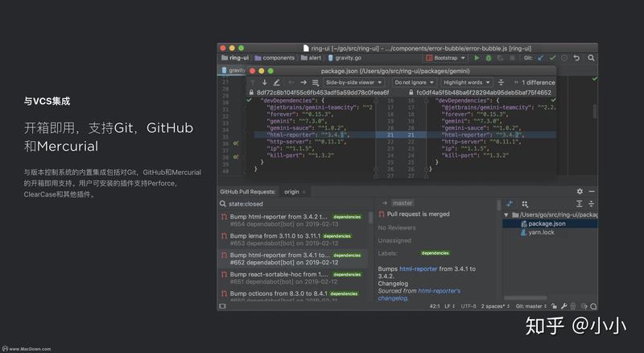Jump to next difference with the down arrow

[x=264, y=82]
